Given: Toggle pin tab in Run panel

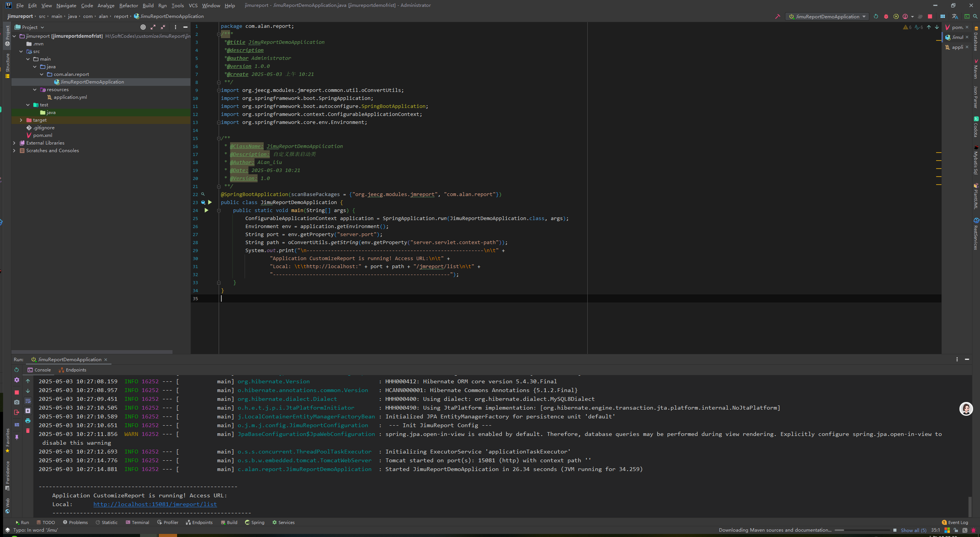Looking at the screenshot, I should tap(16, 437).
